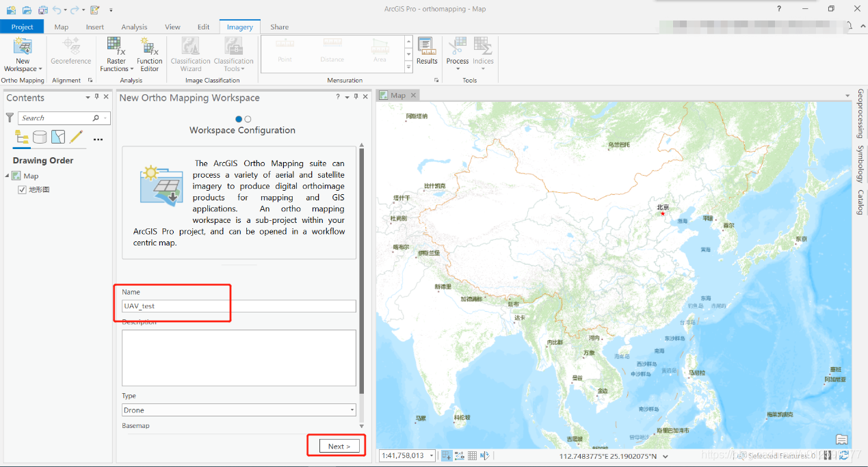Click the search magnifier icon in Contents
868x467 pixels.
(96, 118)
